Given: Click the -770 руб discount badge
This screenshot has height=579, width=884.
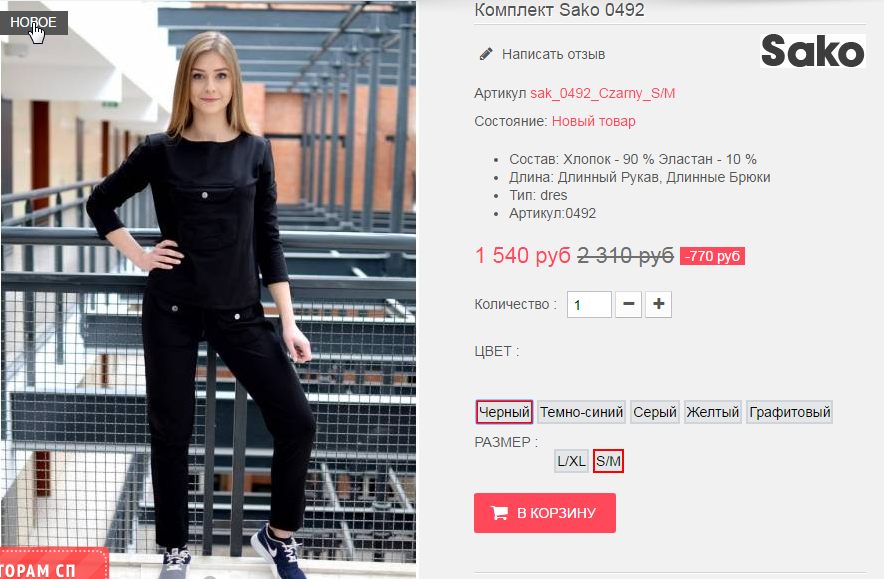Looking at the screenshot, I should [712, 256].
